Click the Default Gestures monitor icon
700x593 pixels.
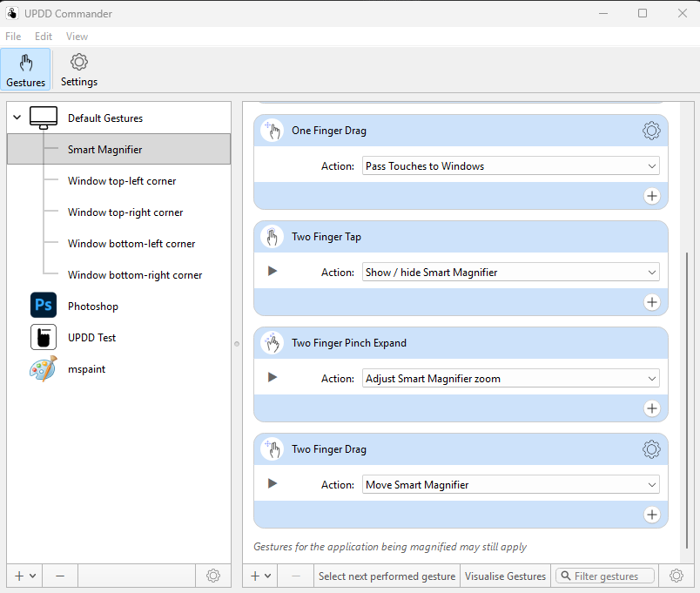pyautogui.click(x=44, y=118)
